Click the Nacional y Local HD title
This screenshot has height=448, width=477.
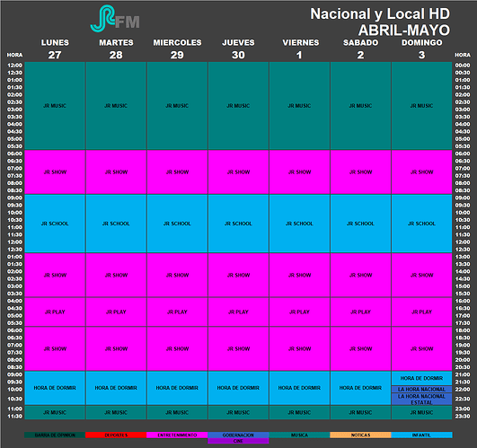coord(380,14)
